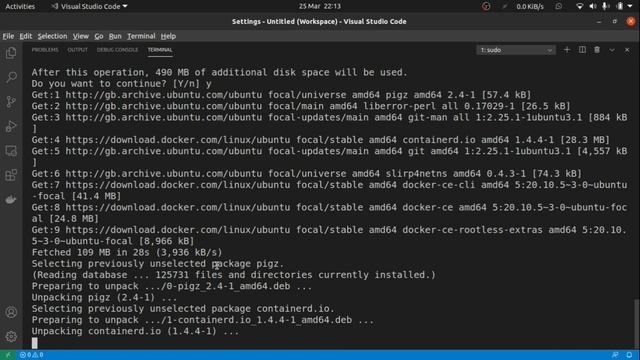The image size is (640, 360).
Task: Open the Accounts menu in activity bar
Action: coord(11,312)
